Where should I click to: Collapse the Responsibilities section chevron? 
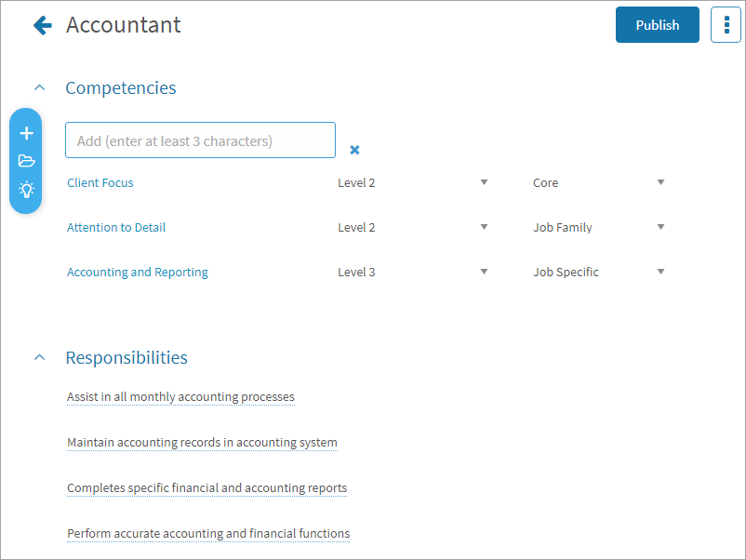[40, 357]
